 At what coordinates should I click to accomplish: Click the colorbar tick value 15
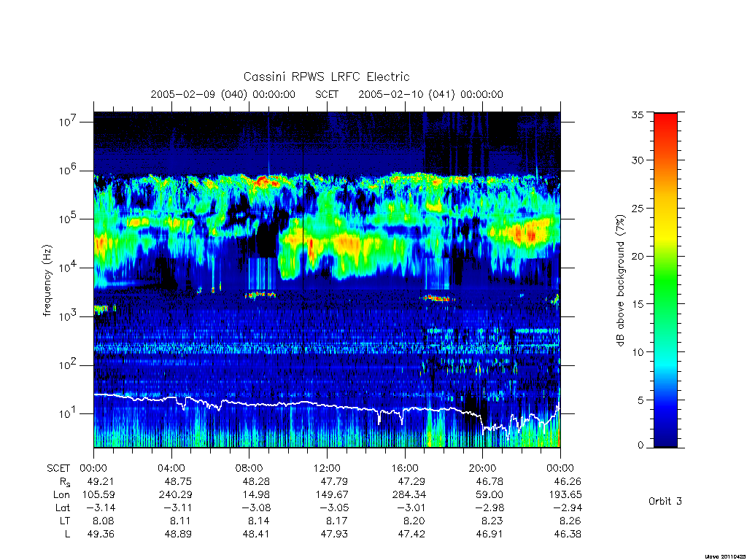point(637,304)
